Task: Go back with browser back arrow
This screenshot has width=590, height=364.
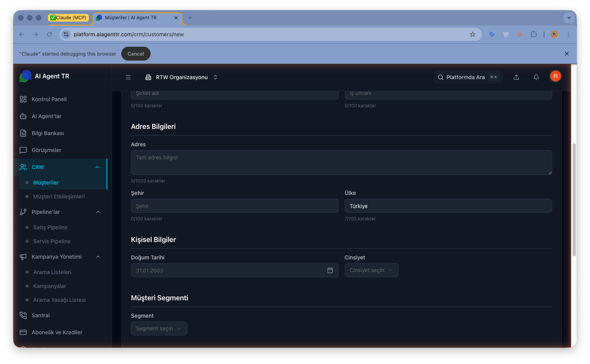Action: coord(22,34)
